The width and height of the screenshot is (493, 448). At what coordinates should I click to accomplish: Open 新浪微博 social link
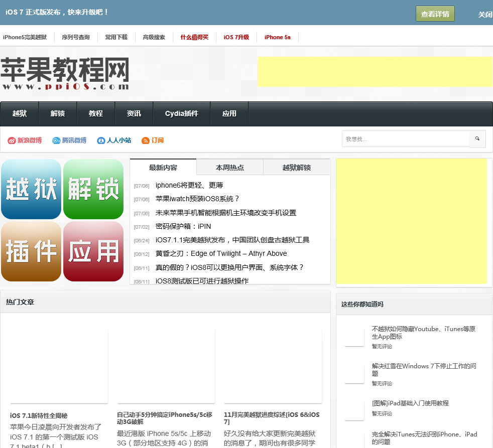tap(25, 140)
